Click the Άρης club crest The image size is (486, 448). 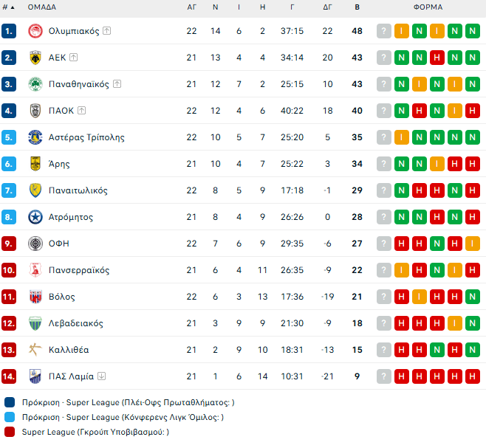(x=35, y=164)
